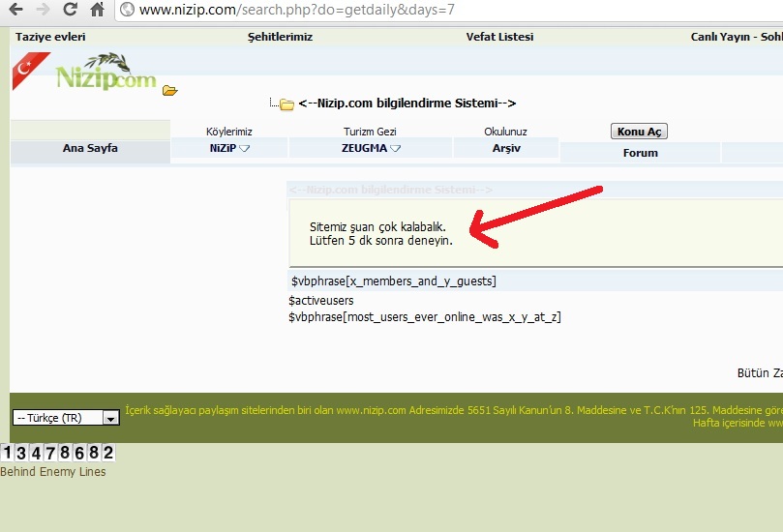This screenshot has width=783, height=532.
Task: Click the globe icon in address bar
Action: tap(128, 10)
